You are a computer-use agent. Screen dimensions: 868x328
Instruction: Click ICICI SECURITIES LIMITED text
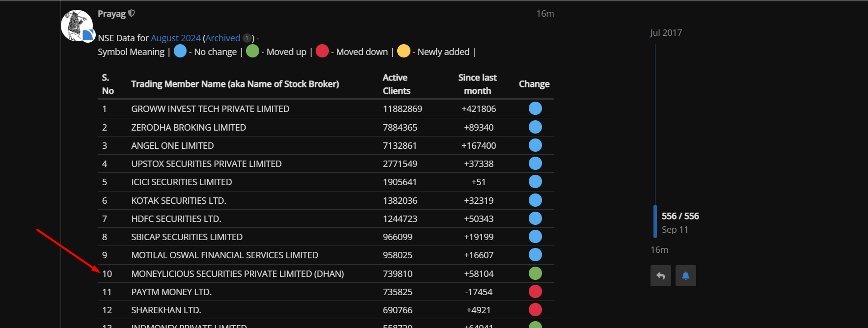tap(182, 182)
